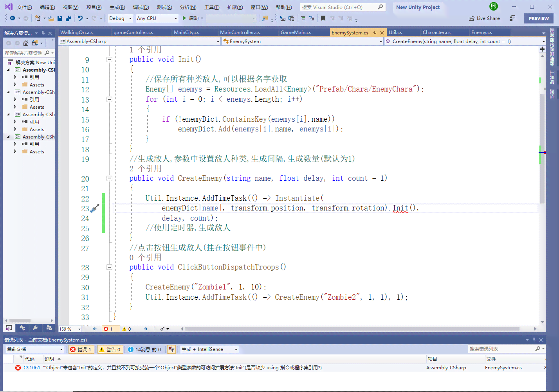Open the 调试(D) menu

(x=141, y=7)
